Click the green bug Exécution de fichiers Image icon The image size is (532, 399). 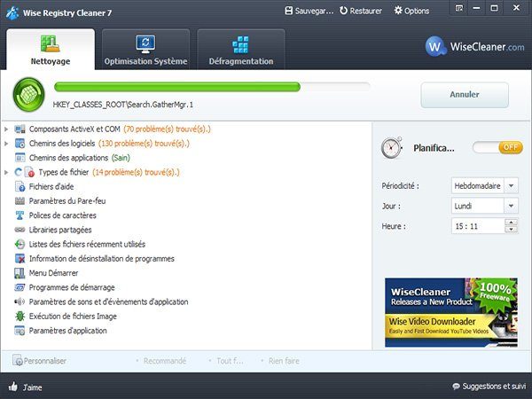coord(20,317)
